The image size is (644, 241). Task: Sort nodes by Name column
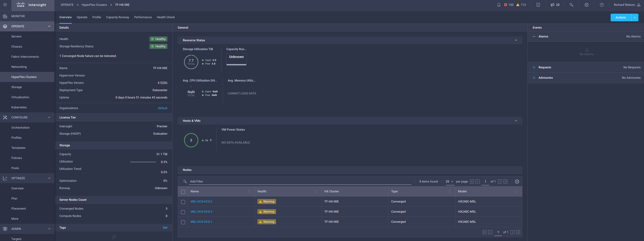[249, 191]
